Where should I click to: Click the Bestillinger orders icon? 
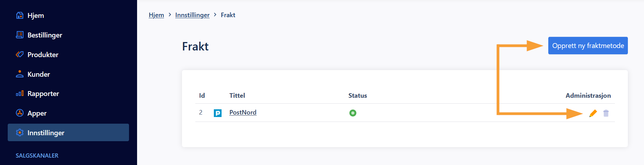pyautogui.click(x=20, y=35)
